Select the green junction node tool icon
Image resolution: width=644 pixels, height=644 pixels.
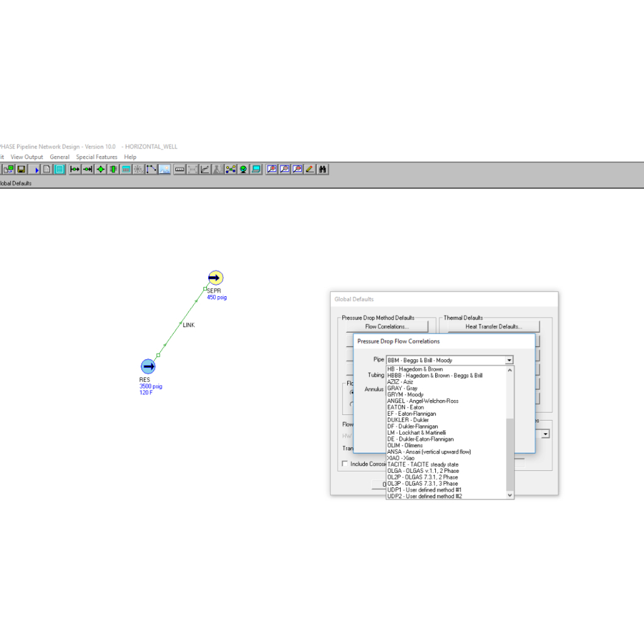click(100, 169)
